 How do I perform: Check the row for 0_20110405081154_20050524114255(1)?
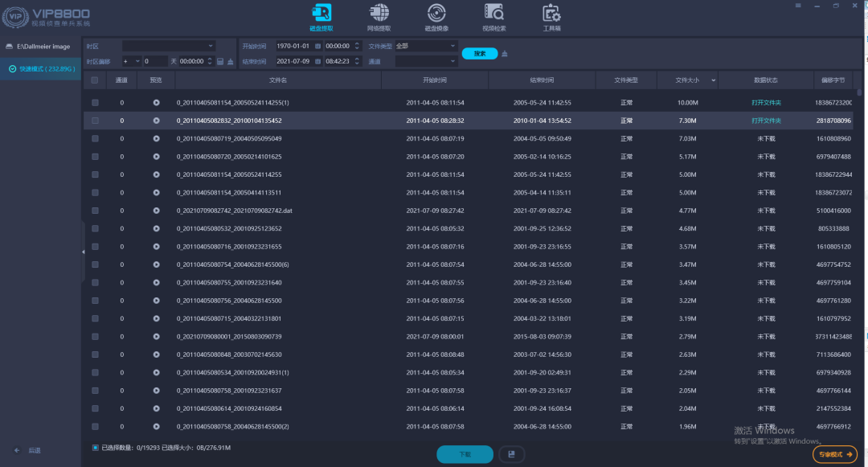tap(95, 102)
